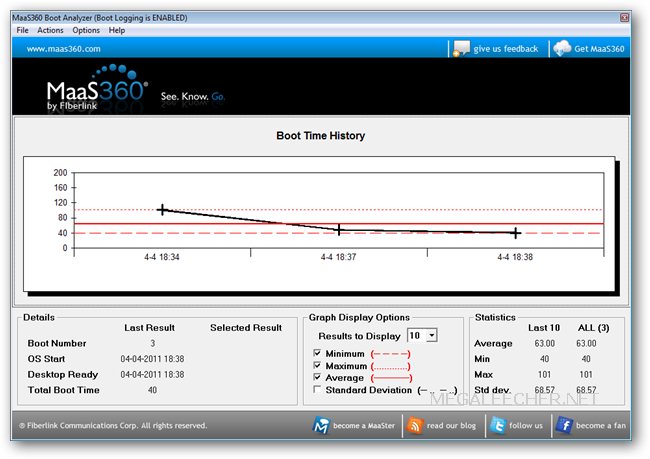Image resolution: width=650 pixels, height=459 pixels.
Task: Click the Boot Time History title
Action: (320, 136)
